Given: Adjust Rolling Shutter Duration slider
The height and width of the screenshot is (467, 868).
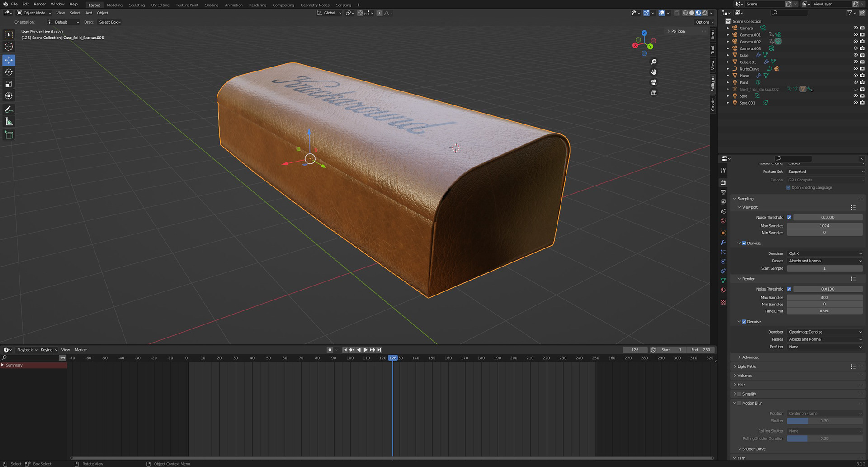Looking at the screenshot, I should tap(825, 438).
